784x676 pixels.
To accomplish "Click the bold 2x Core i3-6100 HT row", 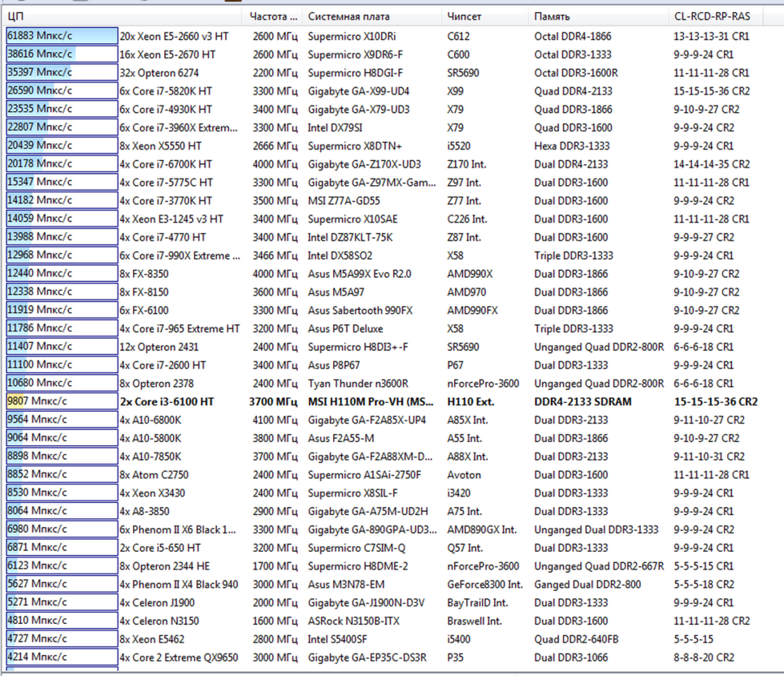I will tap(167, 401).
